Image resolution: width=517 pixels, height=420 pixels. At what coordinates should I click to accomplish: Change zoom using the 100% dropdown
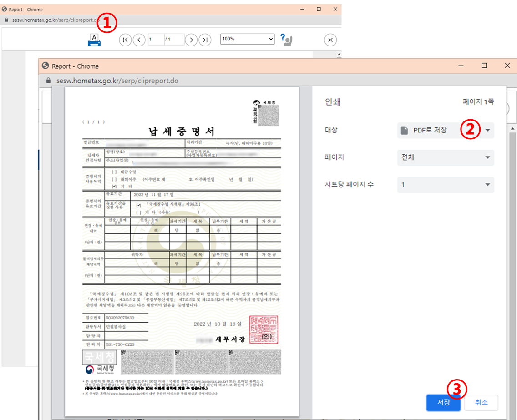pyautogui.click(x=247, y=39)
